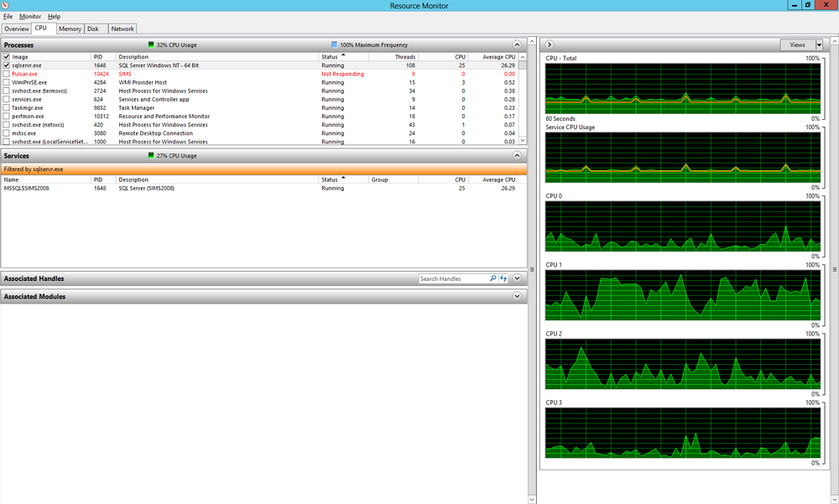Sort processes by PID column header
This screenshot has height=504, width=839.
(104, 57)
